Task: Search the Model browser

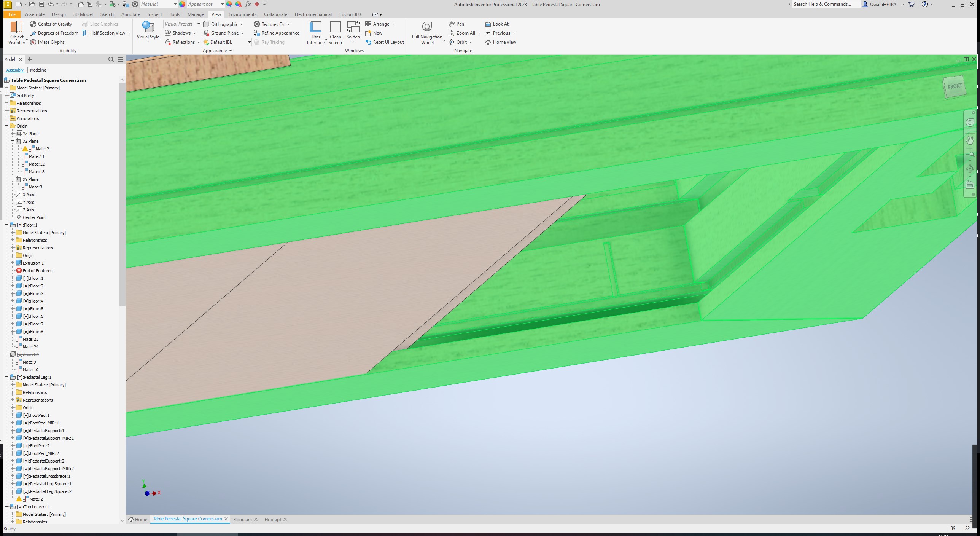Action: [x=111, y=59]
